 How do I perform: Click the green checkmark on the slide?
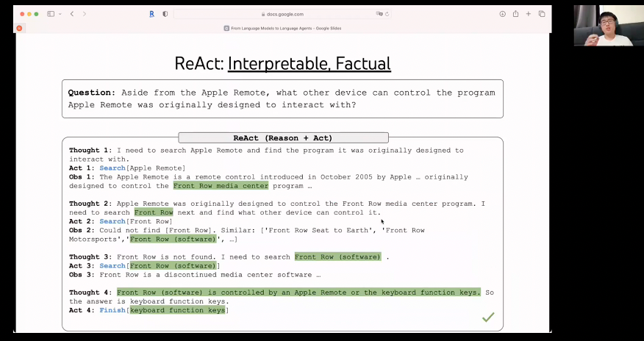488,317
